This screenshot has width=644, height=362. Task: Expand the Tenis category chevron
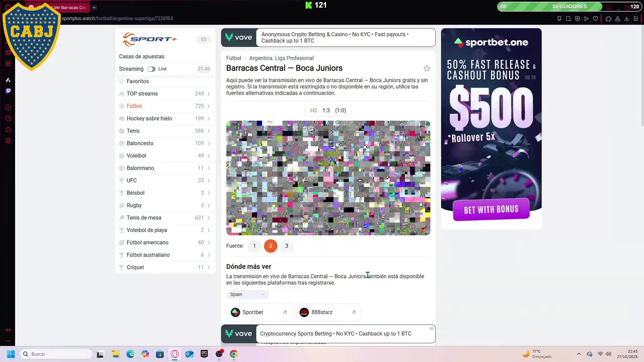coord(209,131)
